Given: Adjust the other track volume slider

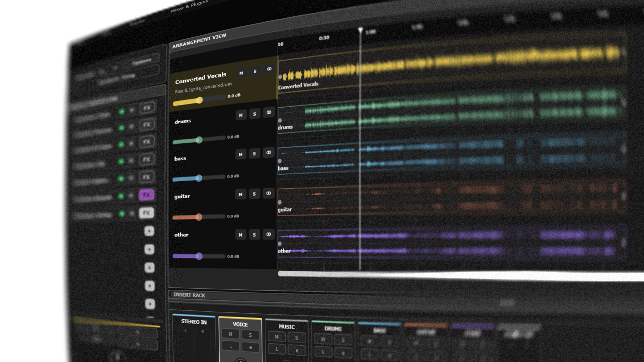Looking at the screenshot, I should click(x=199, y=256).
